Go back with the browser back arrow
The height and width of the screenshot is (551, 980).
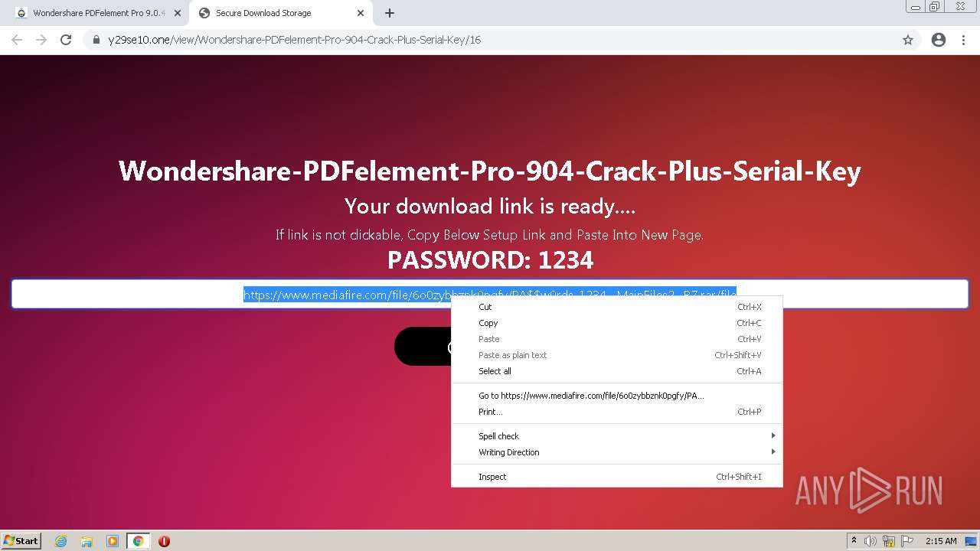[x=17, y=40]
